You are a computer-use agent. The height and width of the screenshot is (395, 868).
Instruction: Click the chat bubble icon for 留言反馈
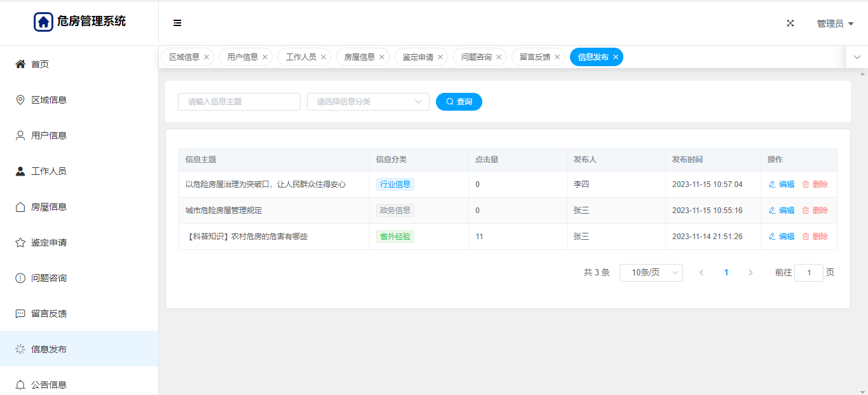tap(20, 314)
